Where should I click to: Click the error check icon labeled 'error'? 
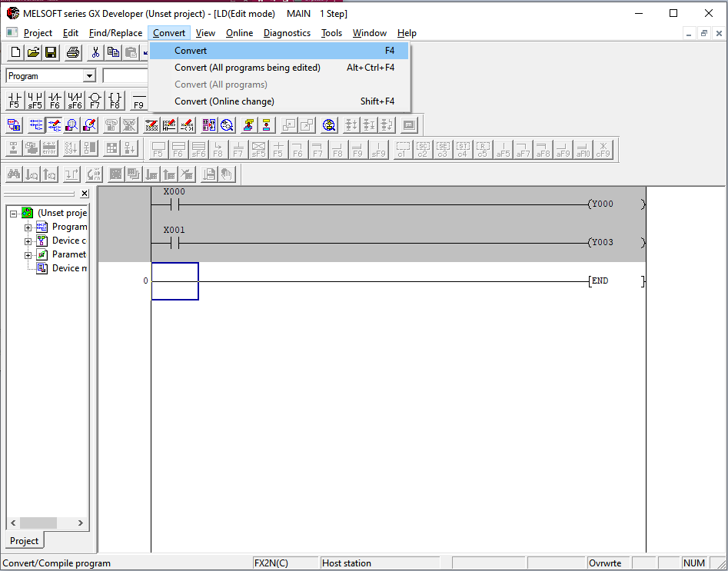[x=49, y=148]
